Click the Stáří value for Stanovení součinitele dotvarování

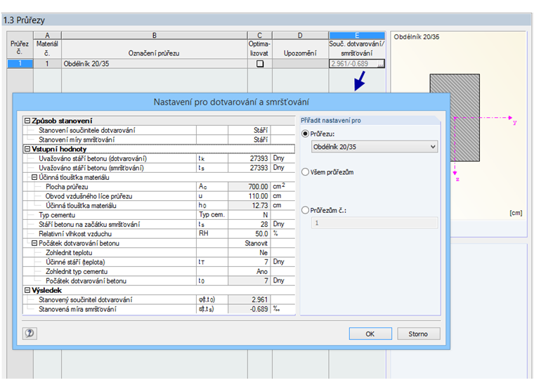click(x=249, y=131)
